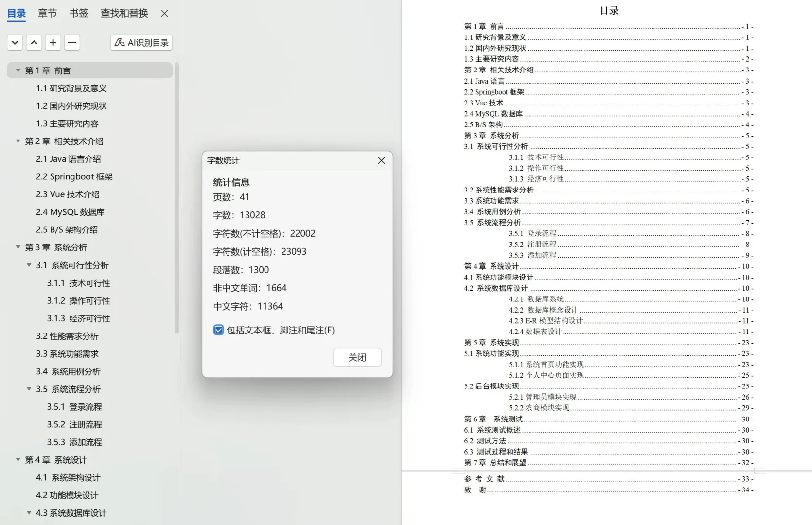Click the next heading chevron icon in TOC toolbar

(15, 42)
